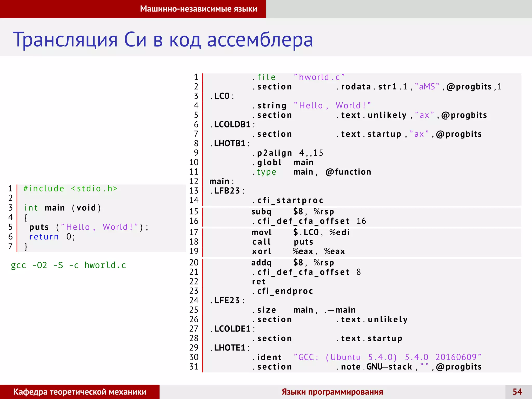This screenshot has width=532, height=399.
Task: Click the 'movl $.LC0, %edi' instruction
Action: (301, 232)
